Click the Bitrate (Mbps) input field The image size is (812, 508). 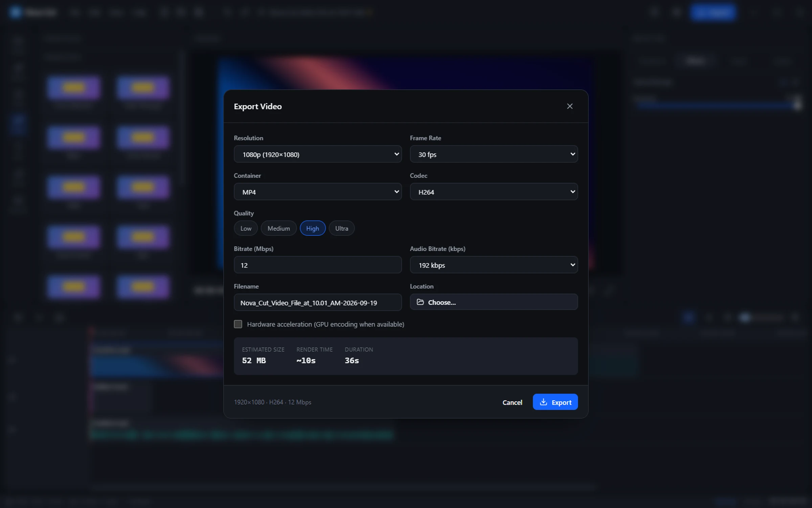coord(318,265)
